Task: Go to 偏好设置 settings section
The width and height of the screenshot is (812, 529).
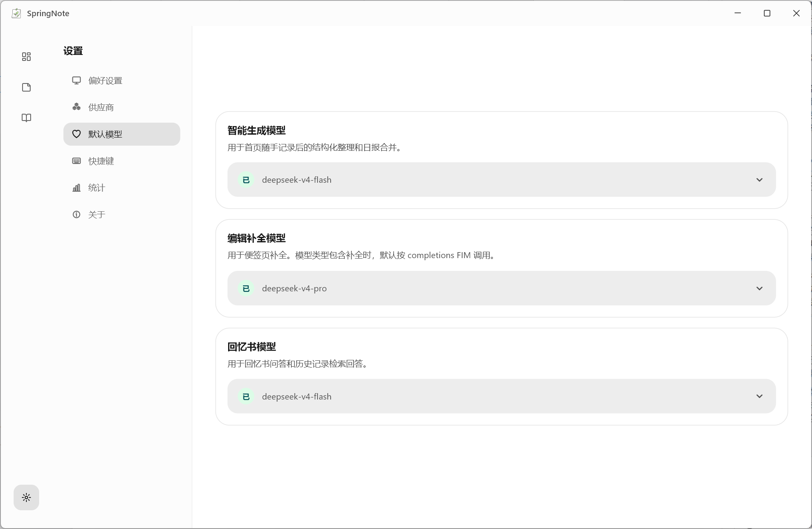Action: [122, 80]
